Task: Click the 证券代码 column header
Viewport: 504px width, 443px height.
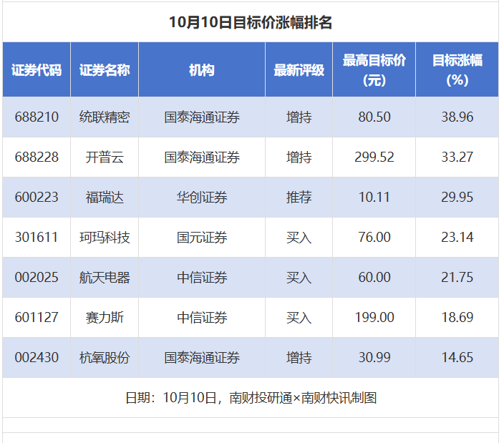Action: 37,70
